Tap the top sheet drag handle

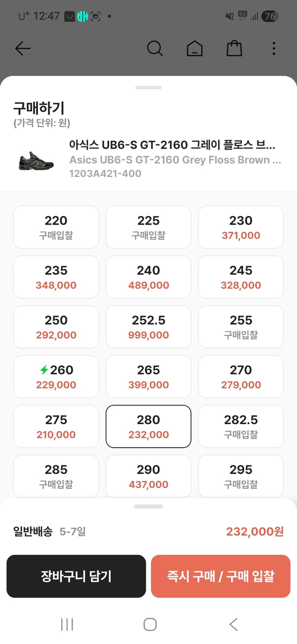tap(148, 88)
